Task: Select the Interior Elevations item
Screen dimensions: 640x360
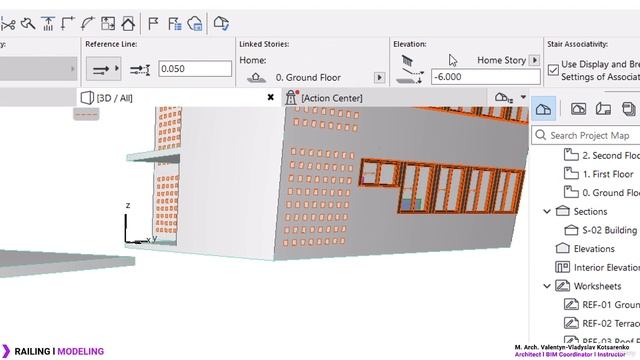Action: click(598, 267)
